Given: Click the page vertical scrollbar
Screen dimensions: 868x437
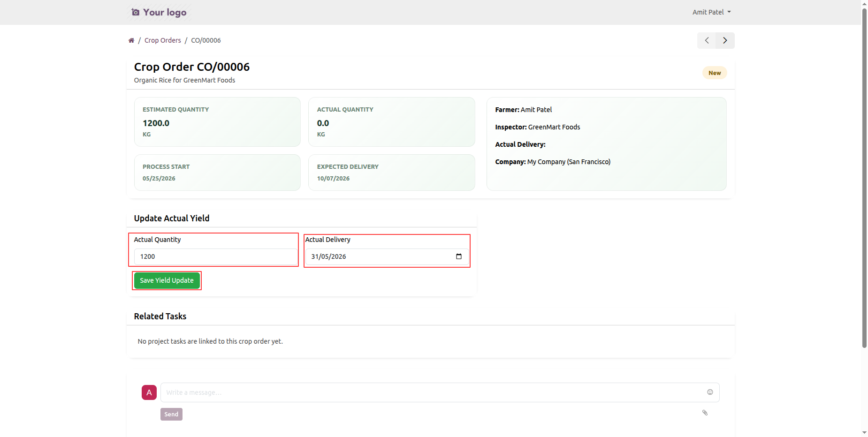Looking at the screenshot, I should (x=864, y=177).
